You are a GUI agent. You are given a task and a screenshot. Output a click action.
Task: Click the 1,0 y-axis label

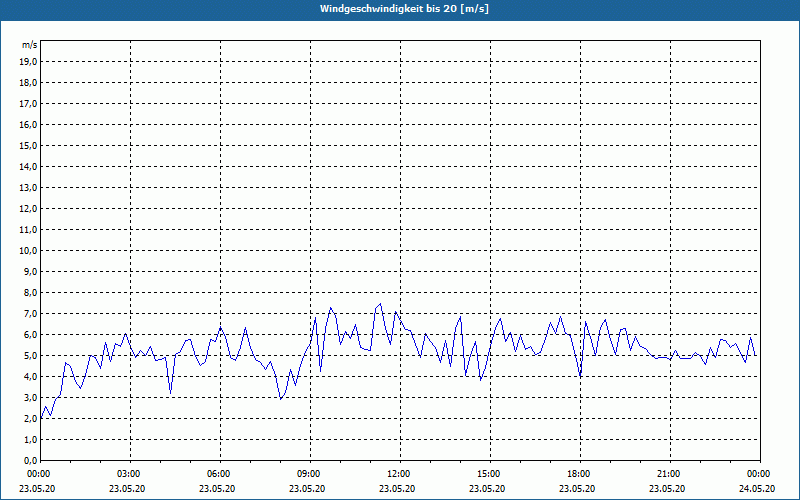(30, 439)
